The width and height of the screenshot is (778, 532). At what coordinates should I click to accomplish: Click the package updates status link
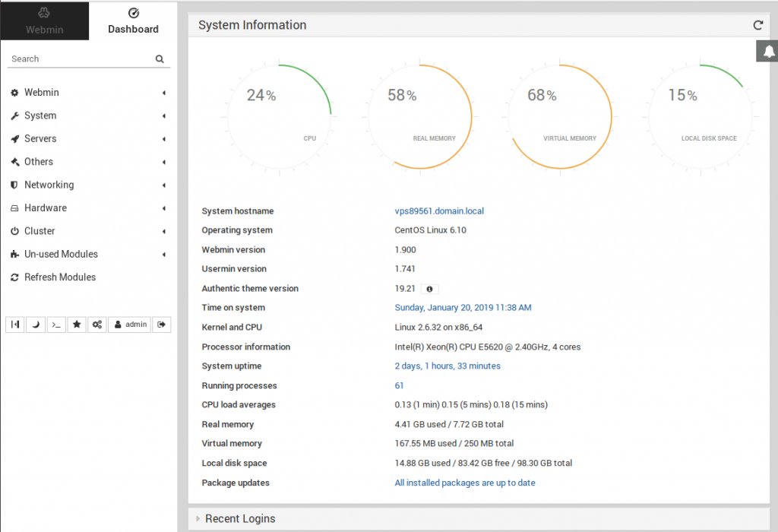click(464, 482)
